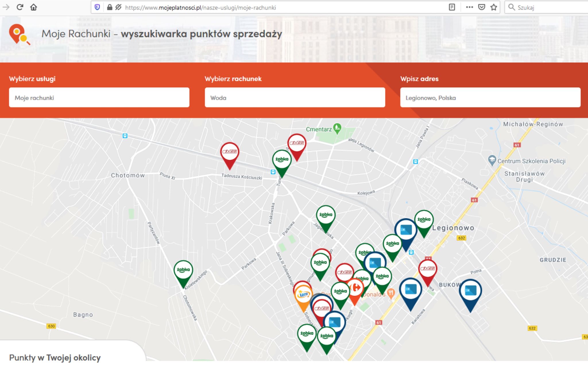The width and height of the screenshot is (588, 376).
Task: Select the Żabka pin at Kościuszki railway crossing
Action: (x=282, y=160)
